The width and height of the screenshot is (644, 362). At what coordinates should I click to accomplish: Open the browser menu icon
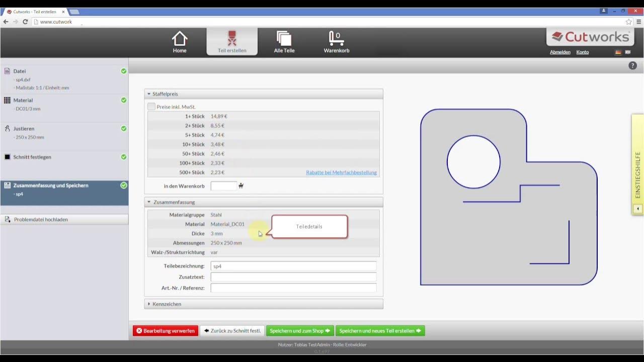click(639, 22)
